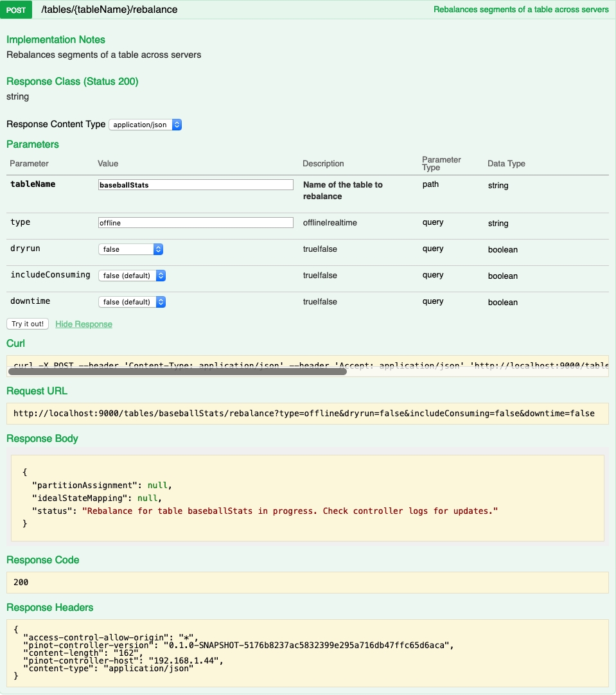Click the Response Headers JSON block
The image size is (616, 695).
coord(307,653)
